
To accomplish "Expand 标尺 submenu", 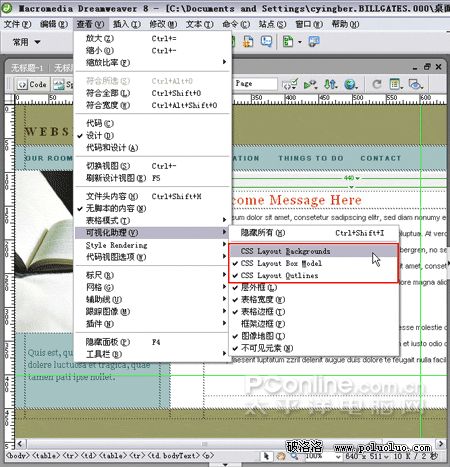I will tap(152, 275).
